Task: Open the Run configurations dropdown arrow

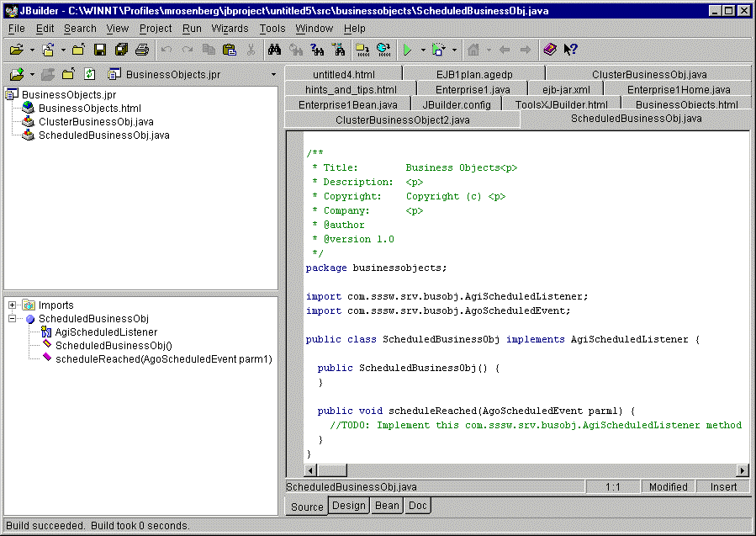Action: [x=423, y=50]
